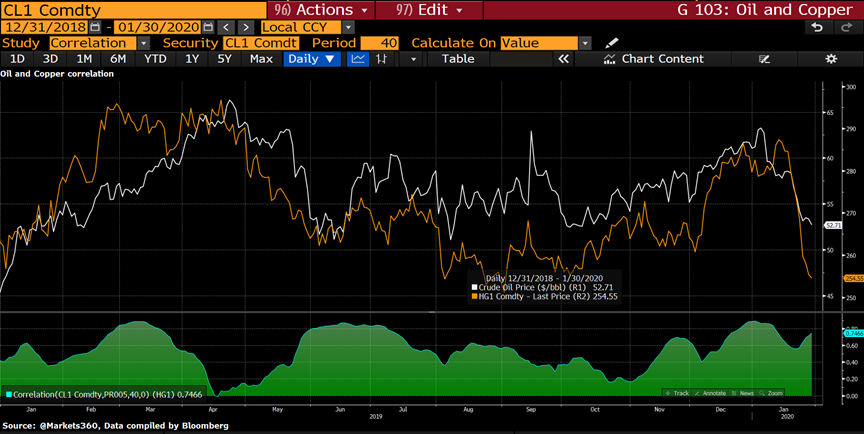Click the Calculate On Value field

coord(539,43)
